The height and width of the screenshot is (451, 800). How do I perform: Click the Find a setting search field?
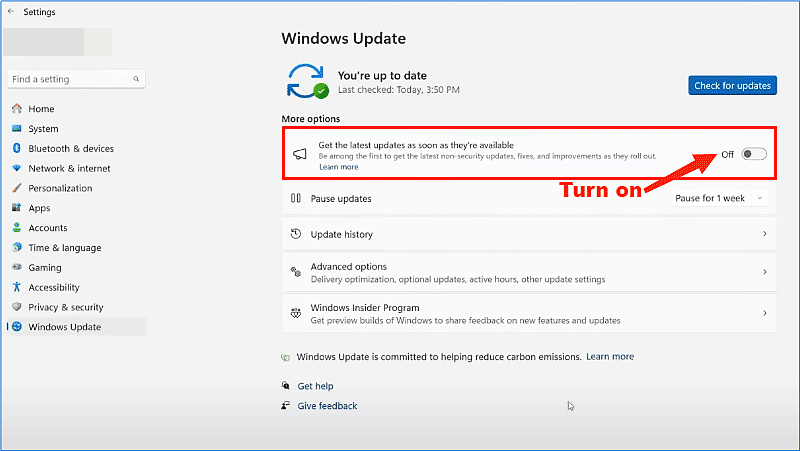tap(76, 79)
